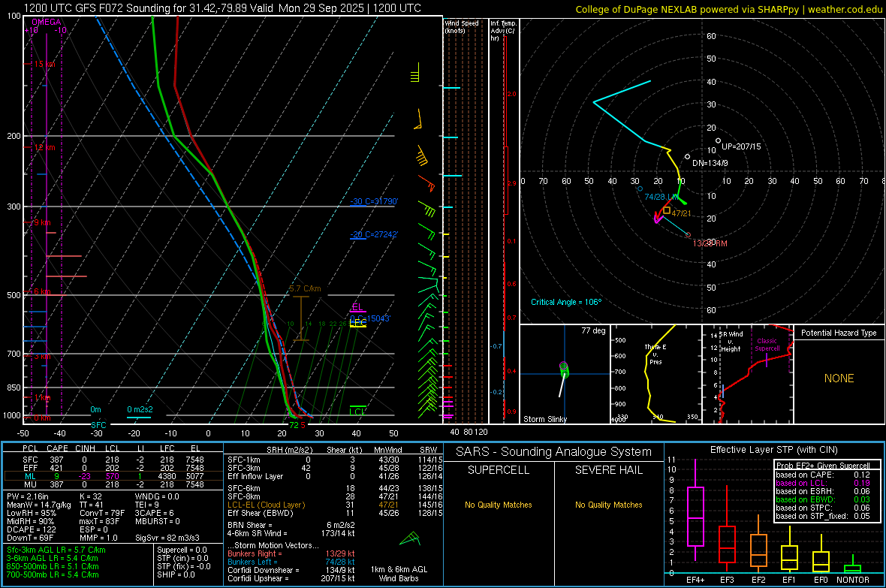Screen dimensions: 886x588
Task: Click the Effective Layer STP (with CIN) title
Action: point(773,450)
